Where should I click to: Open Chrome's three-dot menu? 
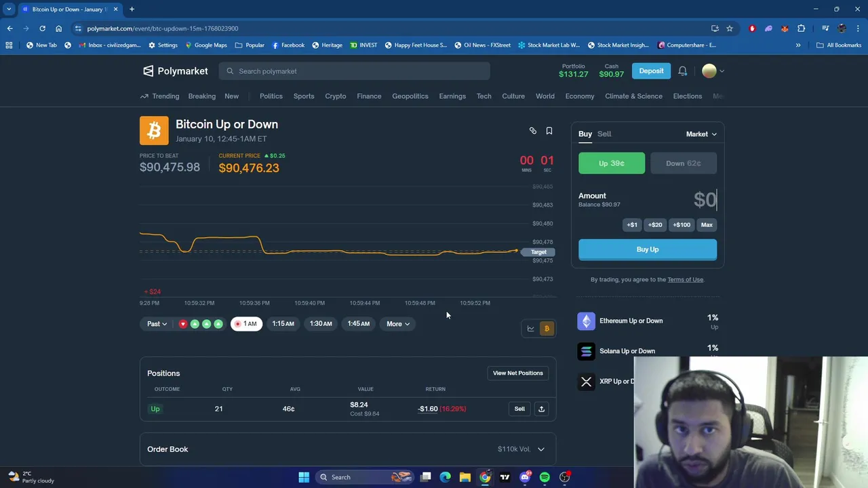tap(859, 28)
